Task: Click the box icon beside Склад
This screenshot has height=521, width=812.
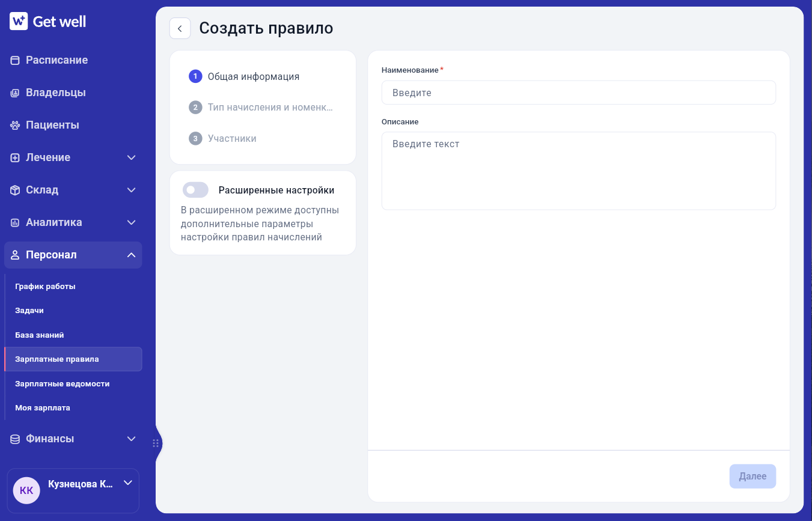Action: pos(15,190)
